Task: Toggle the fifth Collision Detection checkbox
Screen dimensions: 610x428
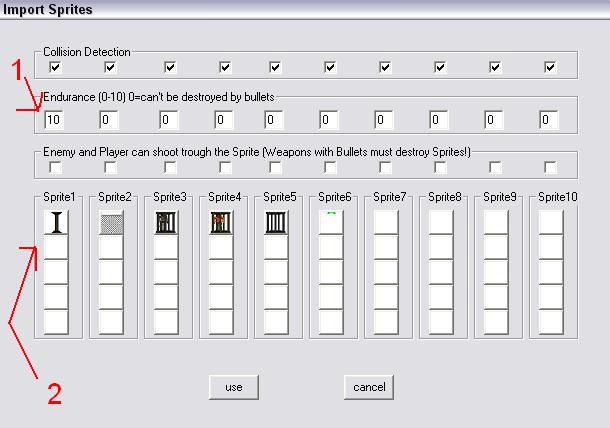Action: (x=275, y=67)
